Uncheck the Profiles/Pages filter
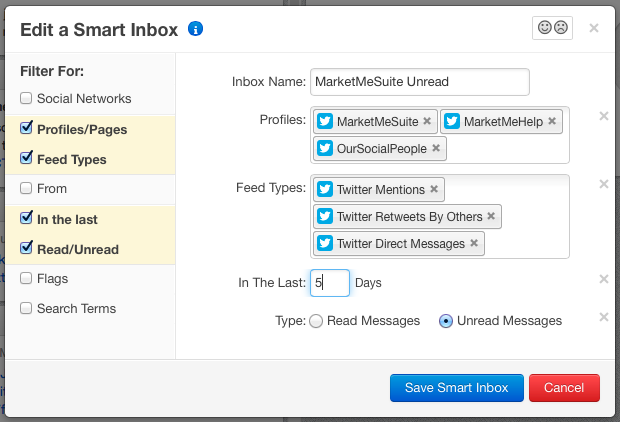 [x=26, y=128]
